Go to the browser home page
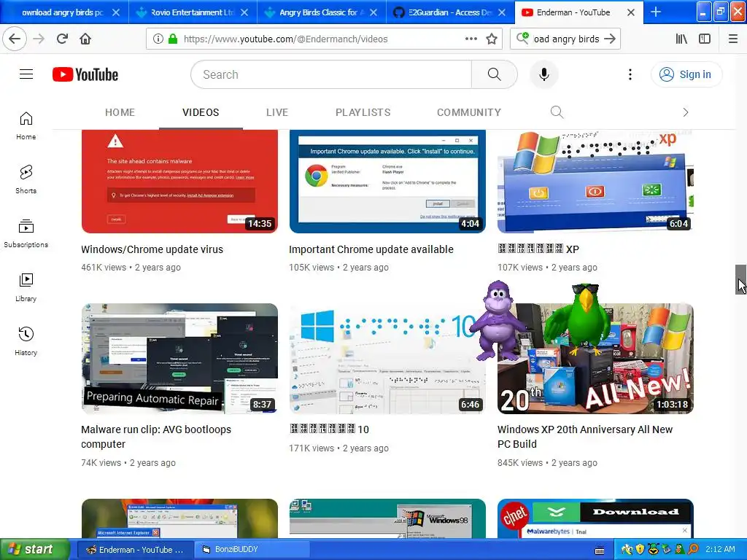This screenshot has height=560, width=747. [x=85, y=39]
